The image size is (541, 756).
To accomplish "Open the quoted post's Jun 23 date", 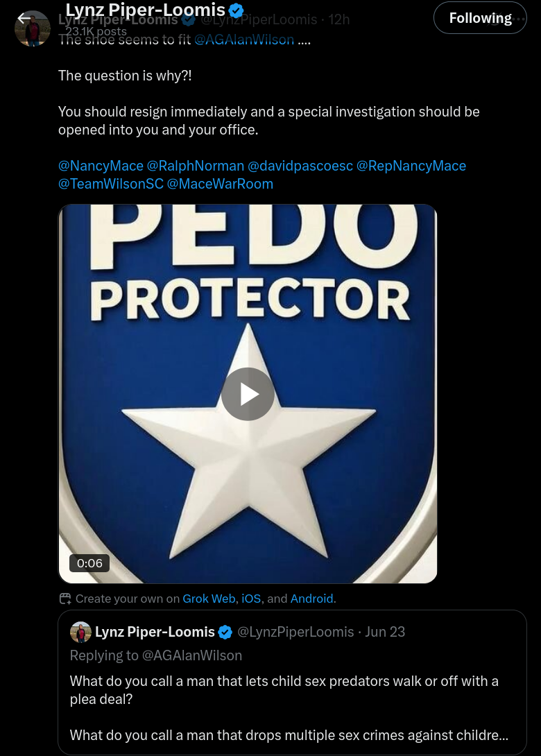I will click(385, 632).
